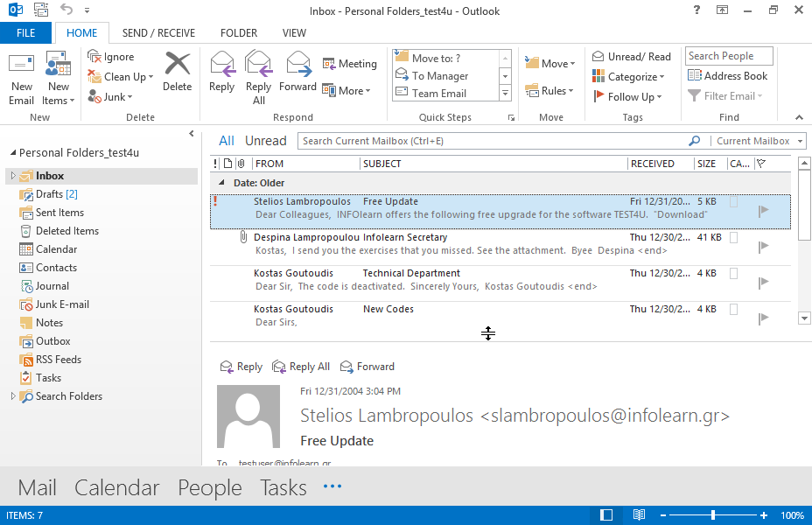Open the Drafts folder
Screen dimensions: 812x525
point(48,194)
